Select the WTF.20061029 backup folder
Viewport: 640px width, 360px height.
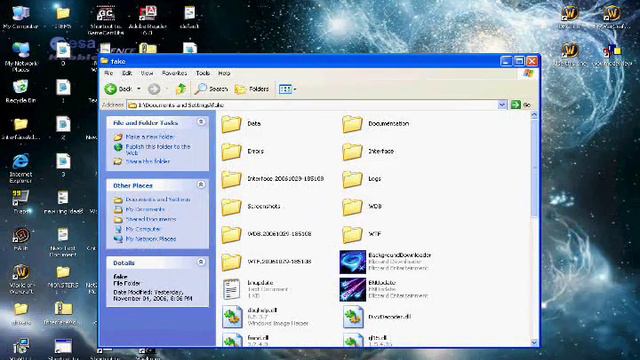coord(231,262)
